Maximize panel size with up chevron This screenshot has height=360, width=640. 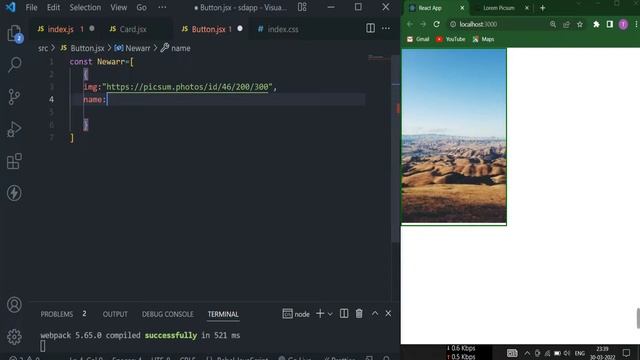click(x=375, y=313)
